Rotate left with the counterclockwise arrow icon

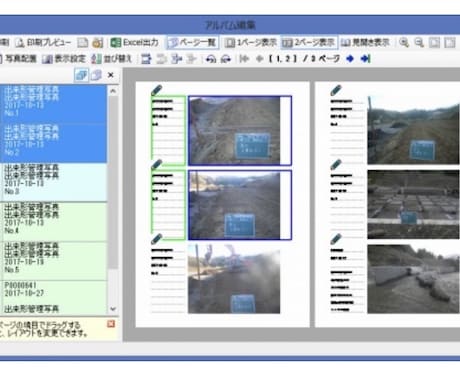coord(211,59)
